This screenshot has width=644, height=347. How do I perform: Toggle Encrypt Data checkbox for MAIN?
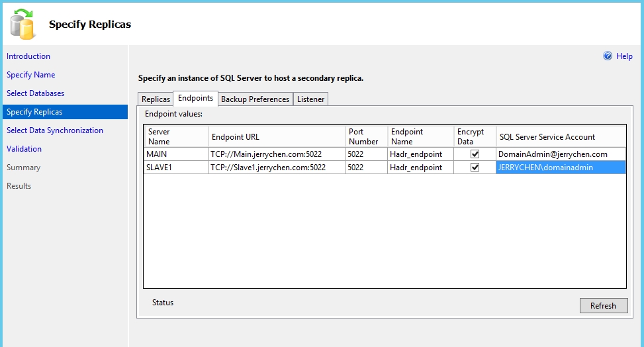point(475,154)
